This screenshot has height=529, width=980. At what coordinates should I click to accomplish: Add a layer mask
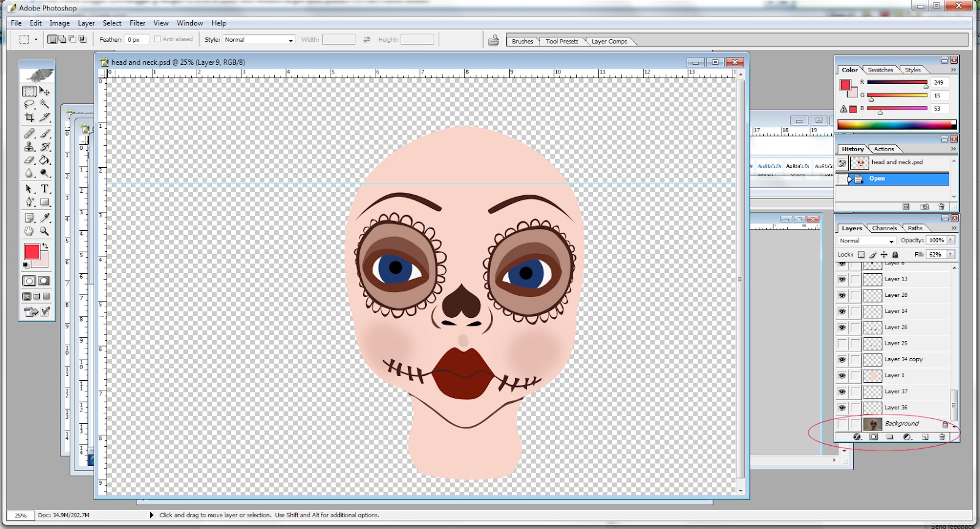(873, 437)
